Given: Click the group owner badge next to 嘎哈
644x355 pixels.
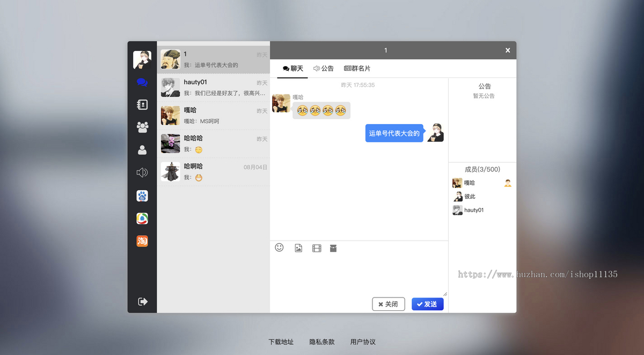Looking at the screenshot, I should point(508,183).
